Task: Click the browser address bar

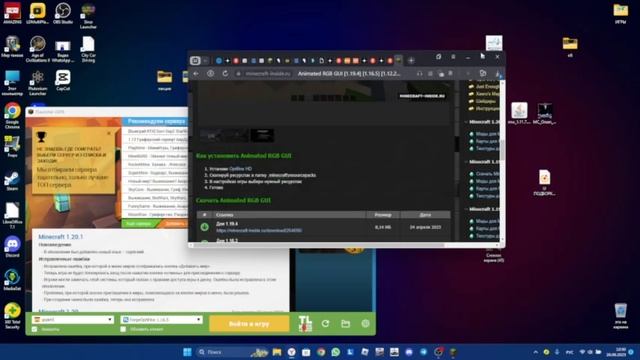Action: pos(322,74)
